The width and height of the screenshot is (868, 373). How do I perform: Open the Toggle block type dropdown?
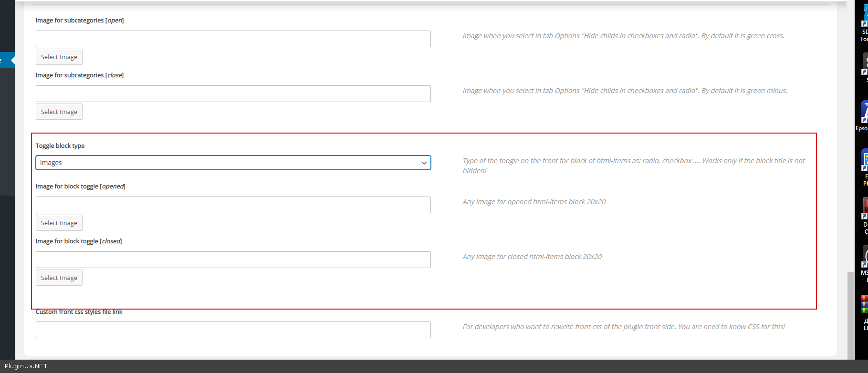[233, 163]
